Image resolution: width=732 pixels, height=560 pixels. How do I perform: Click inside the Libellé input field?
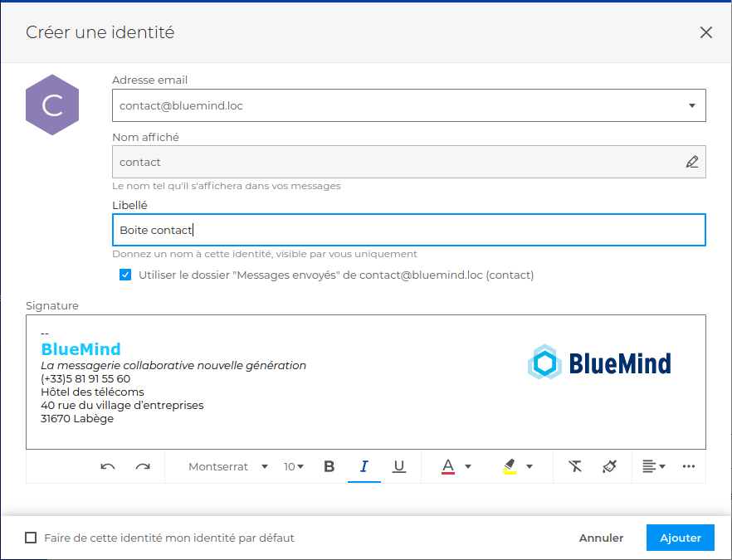point(332,230)
